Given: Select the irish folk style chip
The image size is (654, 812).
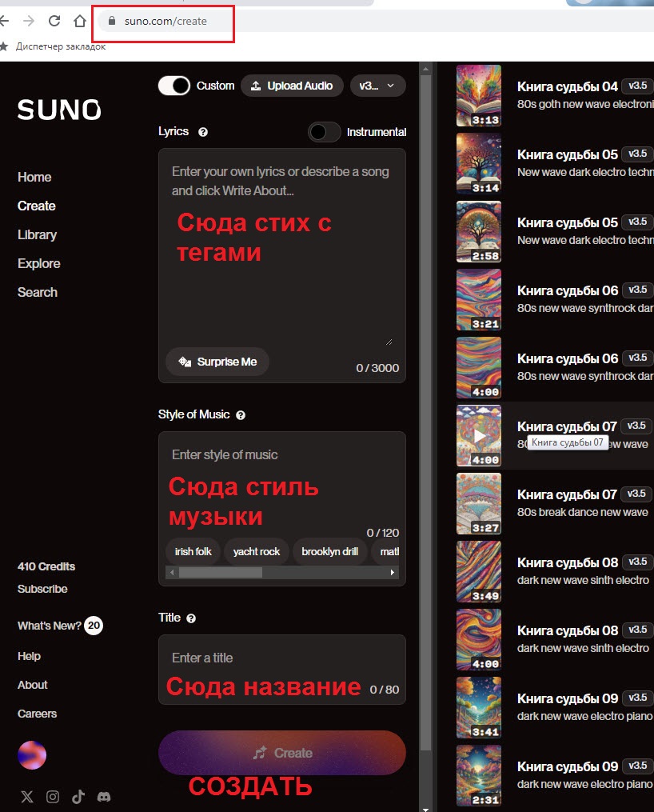Looking at the screenshot, I should pyautogui.click(x=193, y=552).
